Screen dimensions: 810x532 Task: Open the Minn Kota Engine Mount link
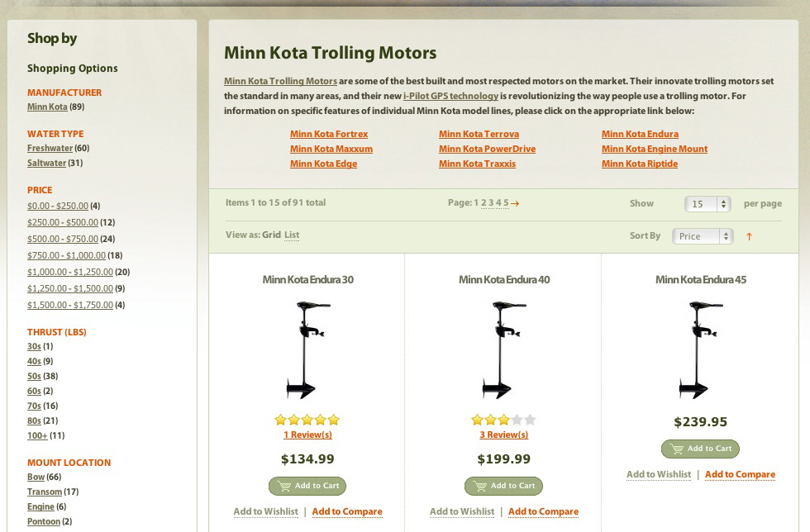(655, 149)
